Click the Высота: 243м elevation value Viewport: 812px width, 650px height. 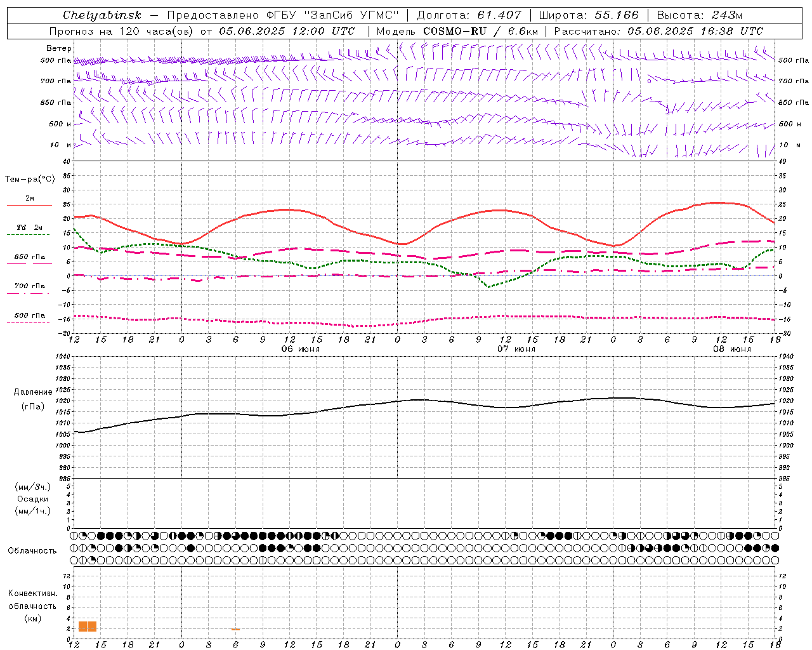pos(699,15)
